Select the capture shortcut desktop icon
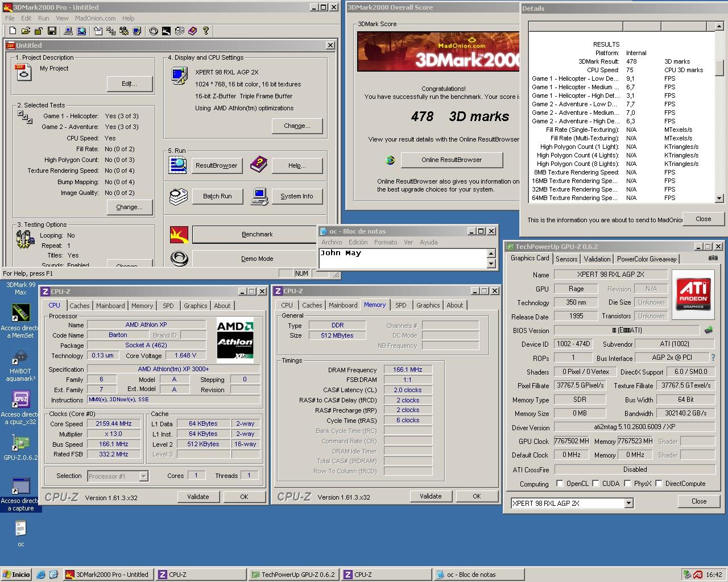Screen dimensions: 728x582 (x=20, y=494)
